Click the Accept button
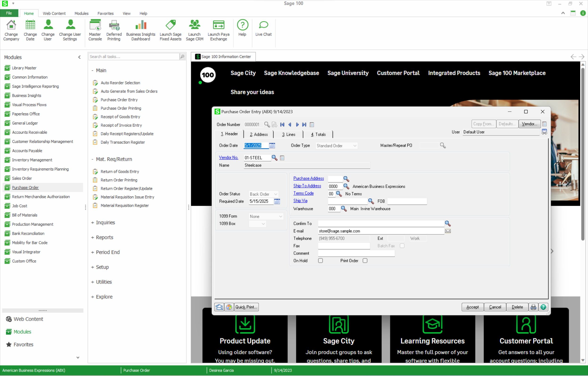 [x=472, y=307]
